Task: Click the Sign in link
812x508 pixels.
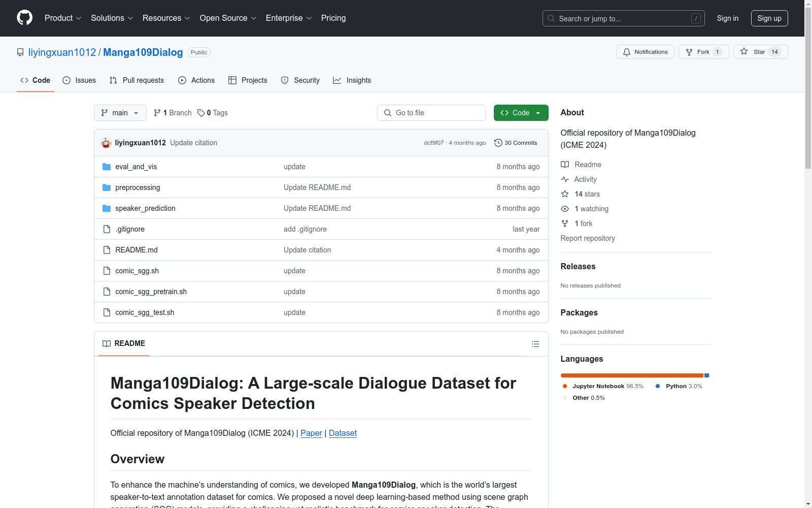Action: (728, 18)
